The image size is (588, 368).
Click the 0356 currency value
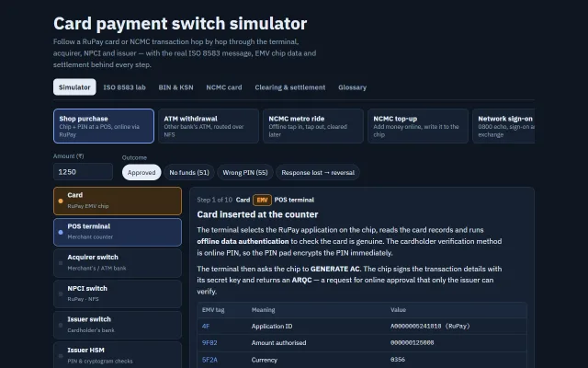[x=398, y=360]
